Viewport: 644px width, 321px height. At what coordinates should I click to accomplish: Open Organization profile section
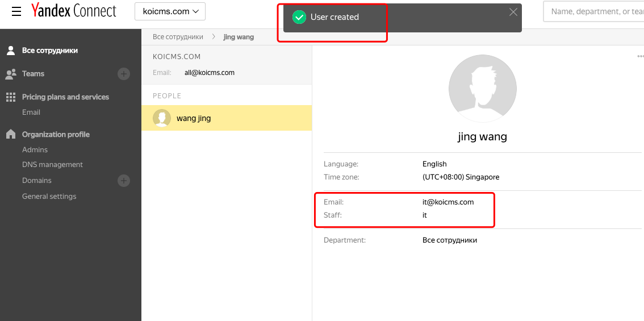pyautogui.click(x=56, y=135)
